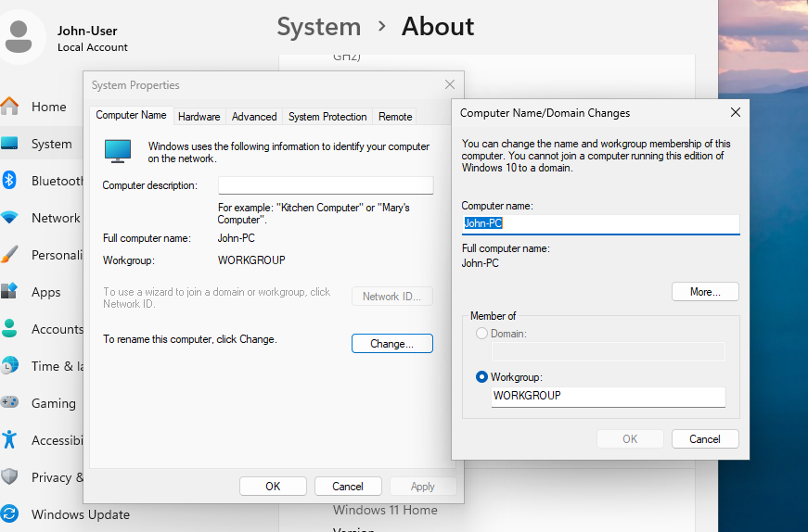
Task: Open the Advanced tab
Action: coord(254,117)
